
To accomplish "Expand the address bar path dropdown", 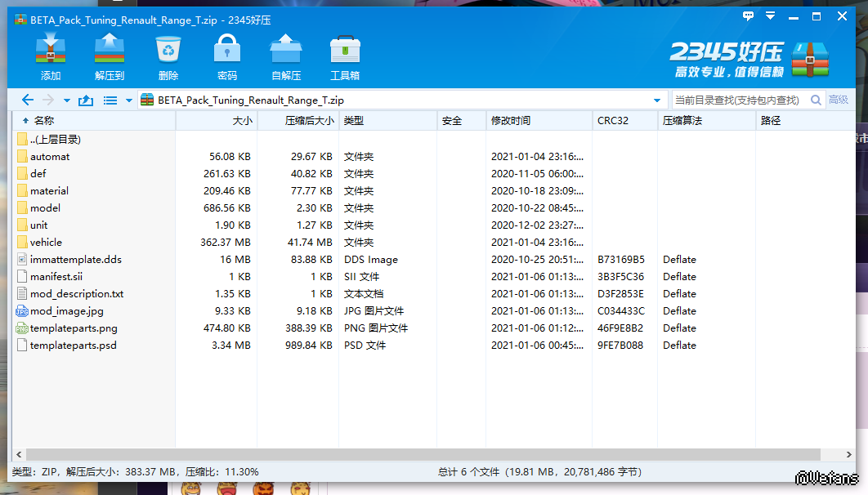I will click(x=657, y=100).
